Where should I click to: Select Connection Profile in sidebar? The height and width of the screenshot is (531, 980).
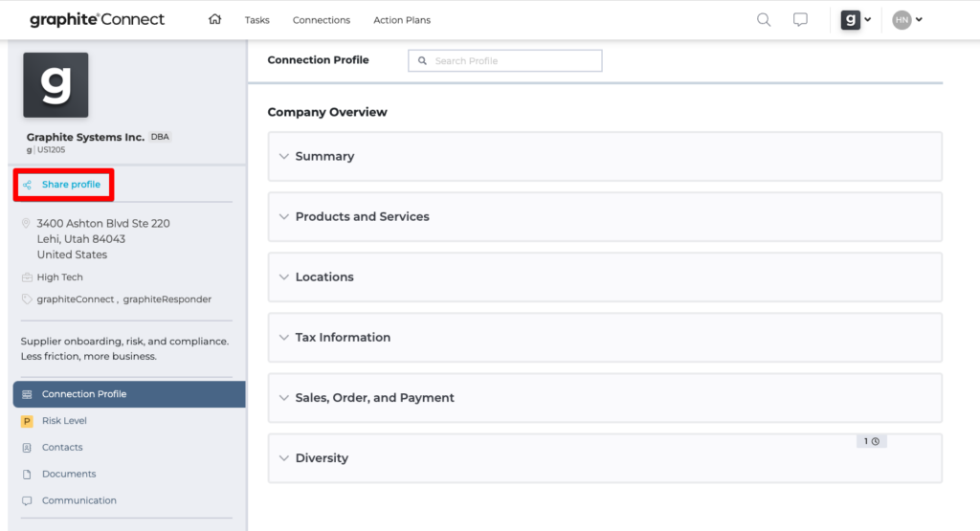pos(129,394)
